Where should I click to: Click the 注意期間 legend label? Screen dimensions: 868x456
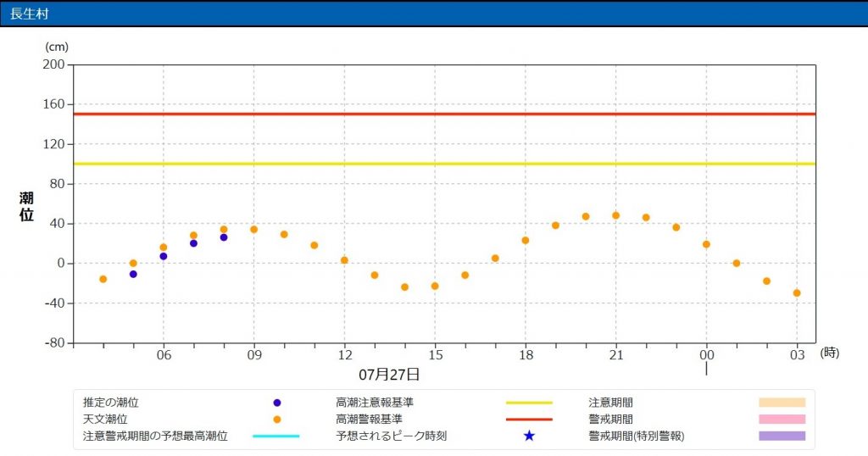[x=610, y=403]
